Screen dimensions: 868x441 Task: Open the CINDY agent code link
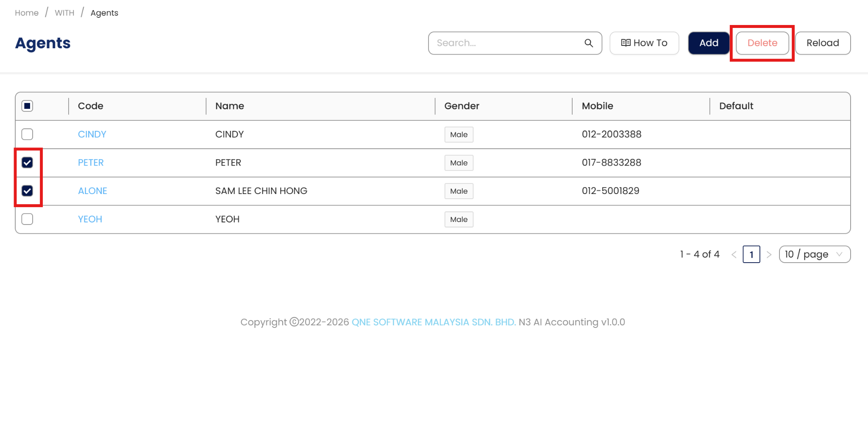pos(92,134)
